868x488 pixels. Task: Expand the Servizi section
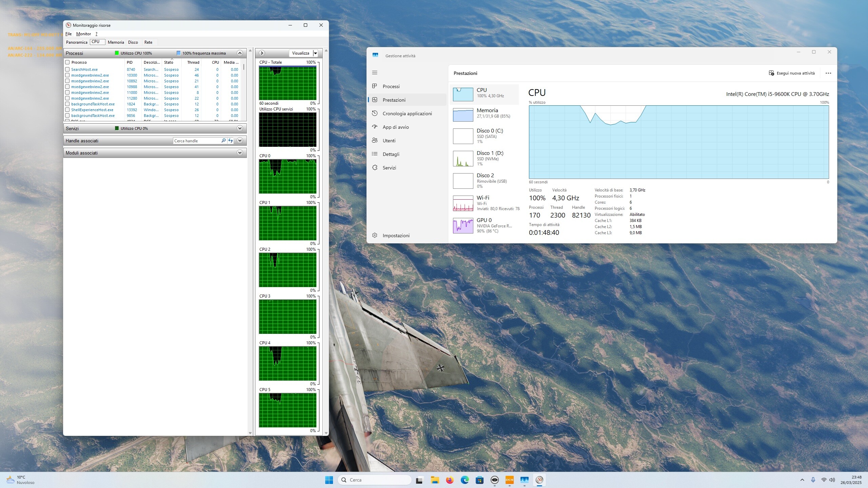click(x=240, y=128)
